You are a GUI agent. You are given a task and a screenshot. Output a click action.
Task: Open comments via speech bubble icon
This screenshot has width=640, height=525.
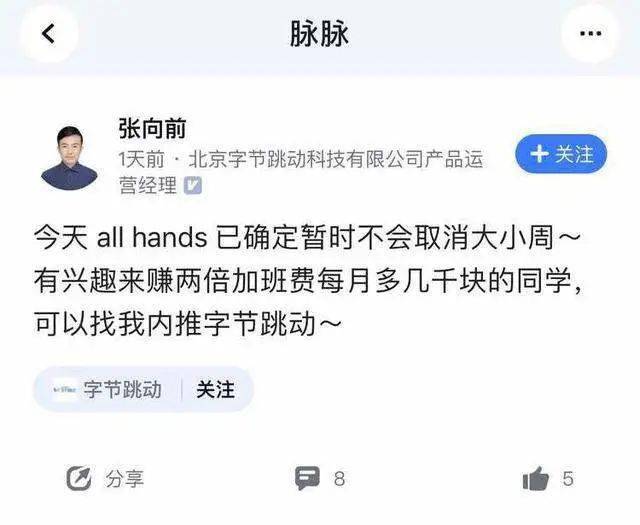click(307, 478)
